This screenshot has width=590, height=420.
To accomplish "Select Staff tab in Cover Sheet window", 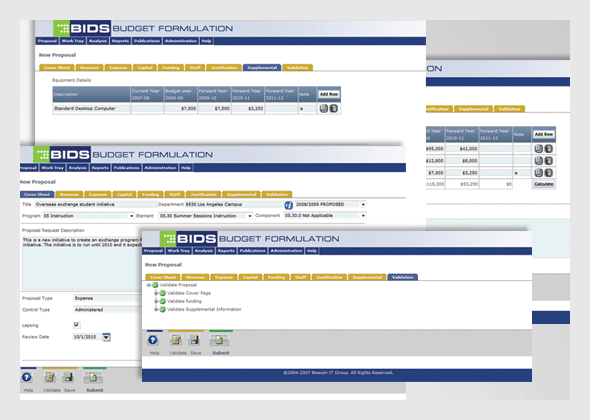I will point(175,195).
